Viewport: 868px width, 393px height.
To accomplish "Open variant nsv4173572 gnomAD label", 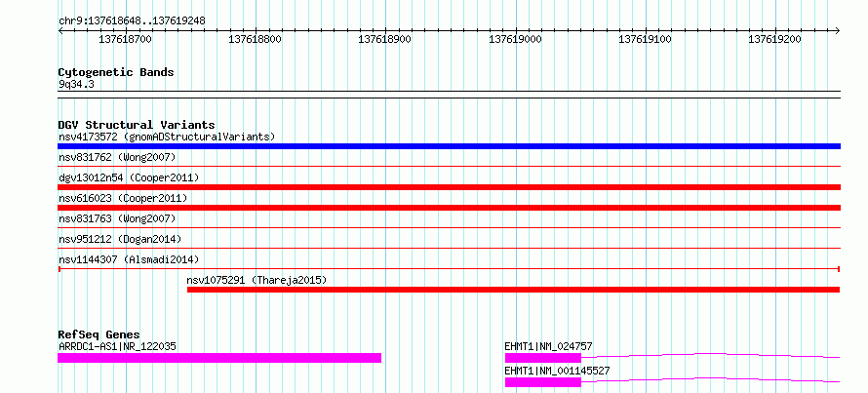I will point(167,137).
